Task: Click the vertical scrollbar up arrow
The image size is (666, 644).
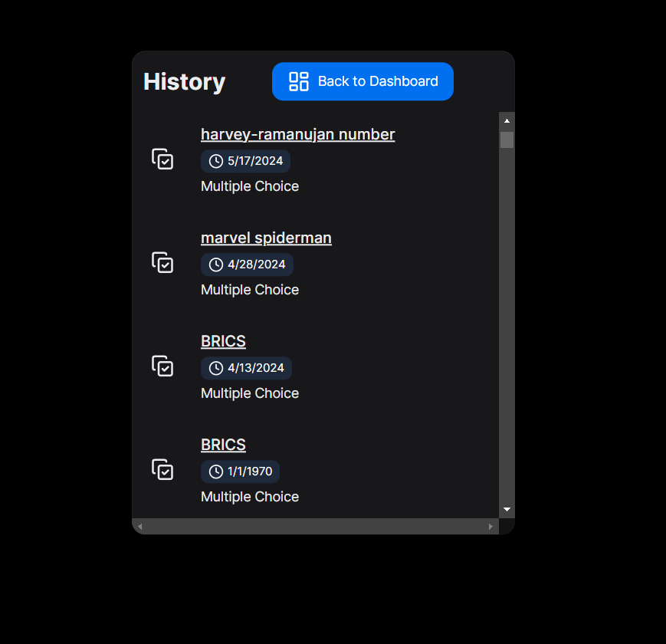Action: [507, 121]
